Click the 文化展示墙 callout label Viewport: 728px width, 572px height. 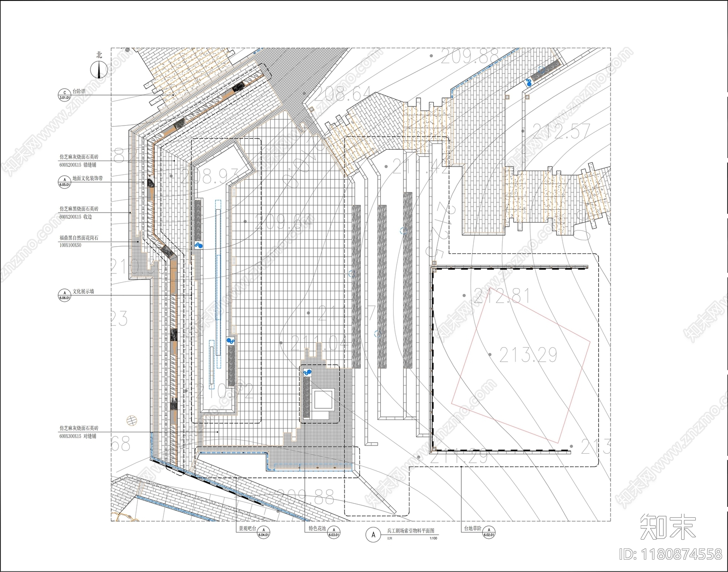tap(83, 291)
